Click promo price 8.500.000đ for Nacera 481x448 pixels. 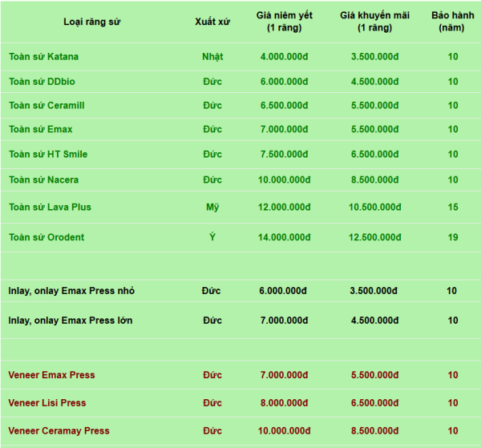point(375,180)
